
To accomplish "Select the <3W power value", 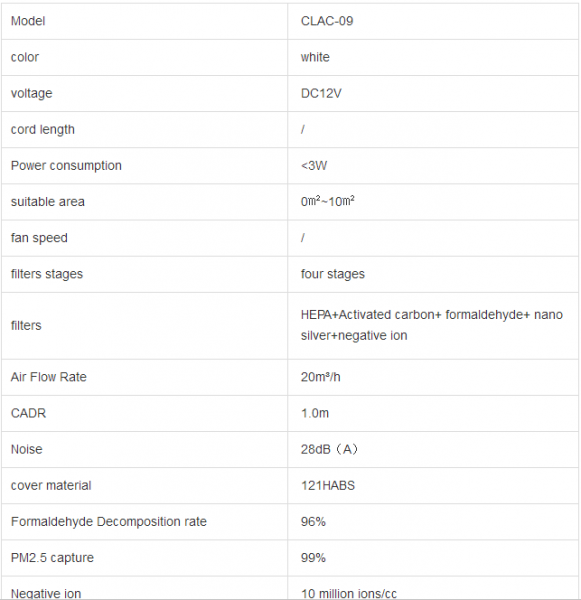I will [314, 166].
